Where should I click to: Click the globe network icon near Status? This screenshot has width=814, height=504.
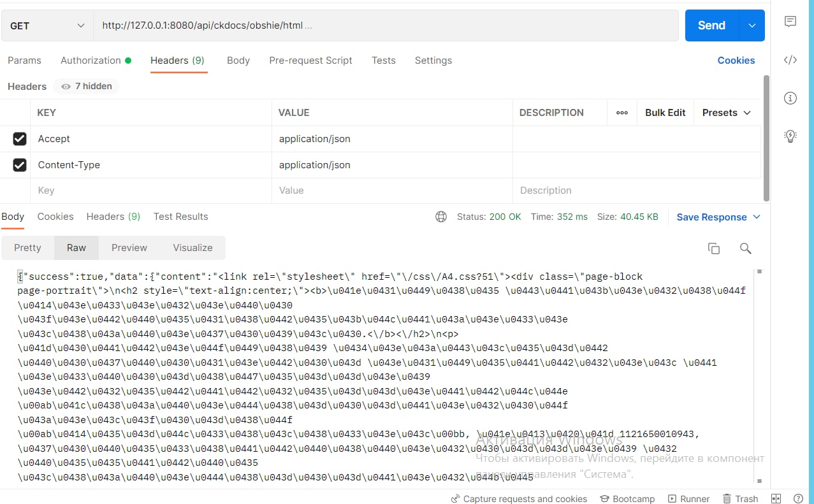coord(441,217)
